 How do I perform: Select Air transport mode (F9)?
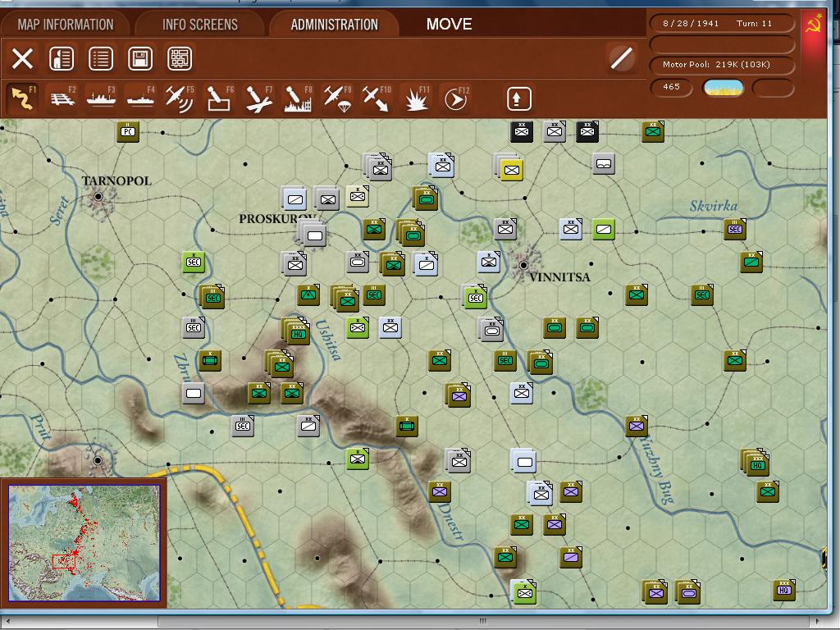(337, 98)
